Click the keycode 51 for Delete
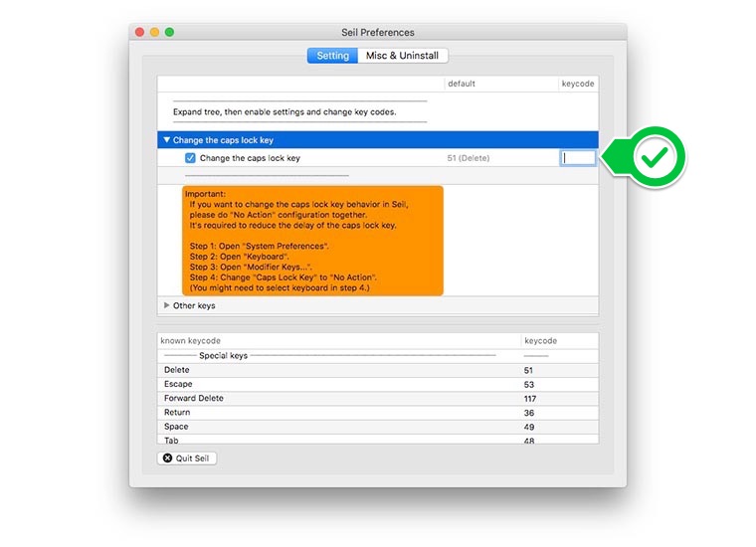Viewport: 756px width, 547px height. [x=528, y=370]
